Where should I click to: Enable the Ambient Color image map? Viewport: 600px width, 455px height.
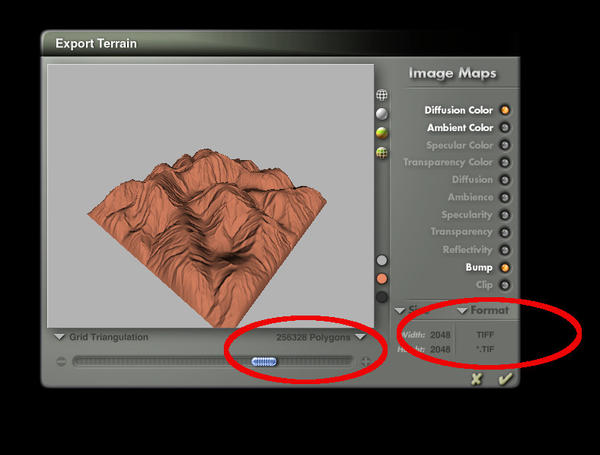coord(505,127)
